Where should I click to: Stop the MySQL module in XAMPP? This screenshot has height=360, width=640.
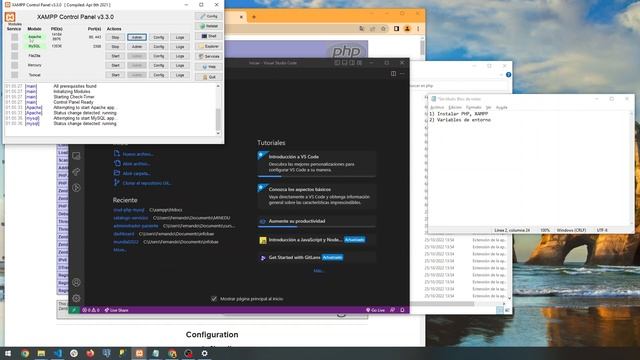(115, 47)
